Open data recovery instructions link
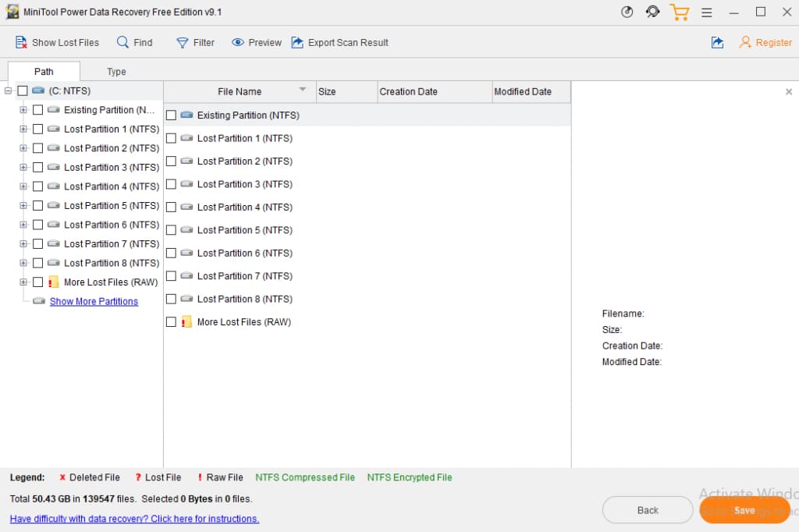This screenshot has height=532, width=799. [134, 518]
